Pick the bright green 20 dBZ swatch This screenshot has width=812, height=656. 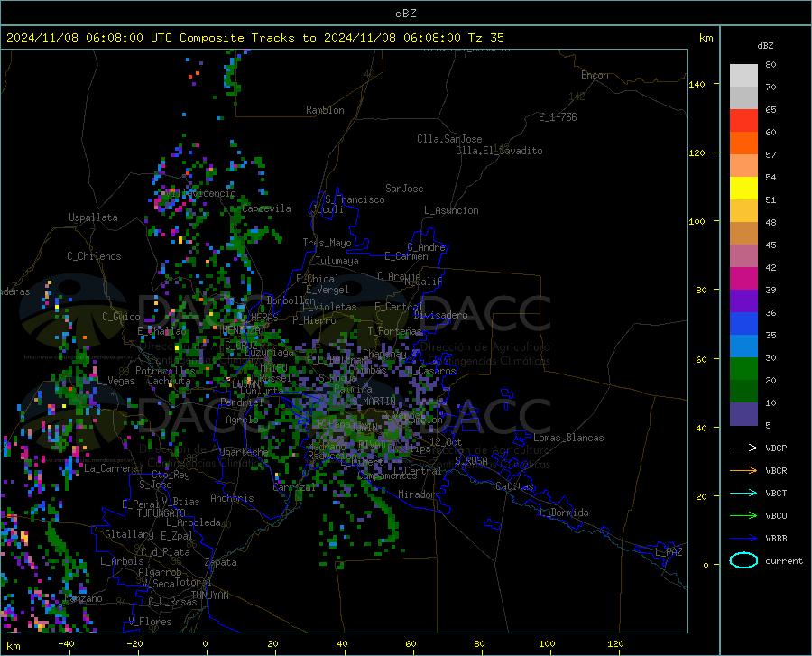coord(743,369)
